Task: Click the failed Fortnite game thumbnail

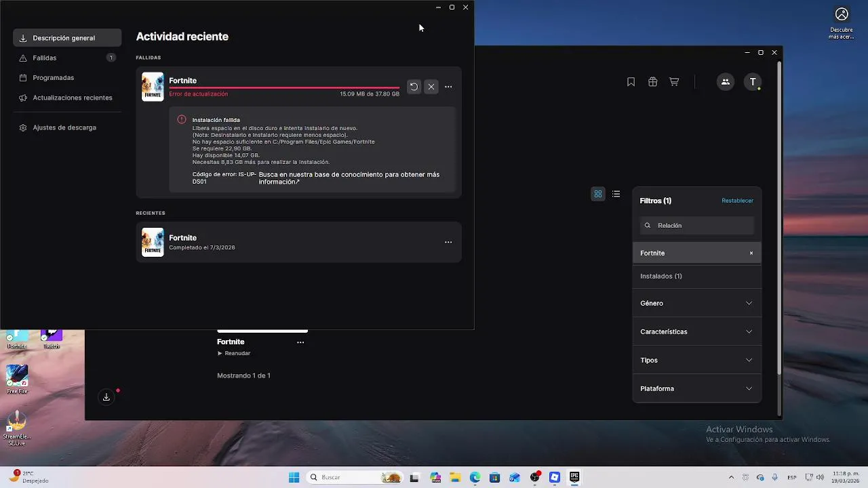Action: click(x=153, y=87)
